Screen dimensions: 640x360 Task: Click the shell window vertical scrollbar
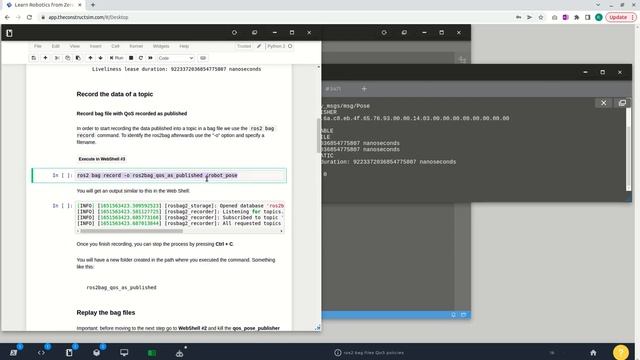click(629, 149)
